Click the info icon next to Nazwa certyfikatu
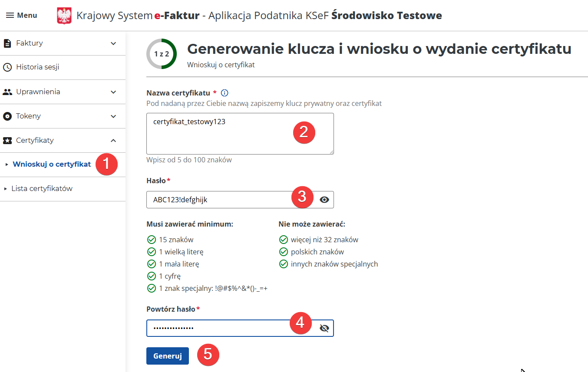The image size is (588, 372). pos(225,92)
